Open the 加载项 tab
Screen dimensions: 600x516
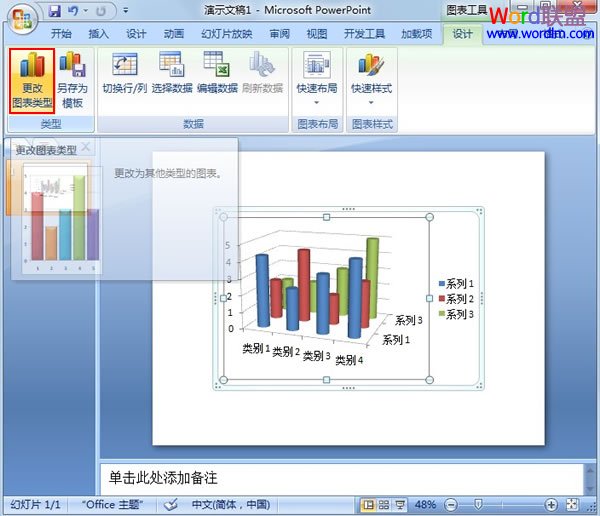pos(416,34)
